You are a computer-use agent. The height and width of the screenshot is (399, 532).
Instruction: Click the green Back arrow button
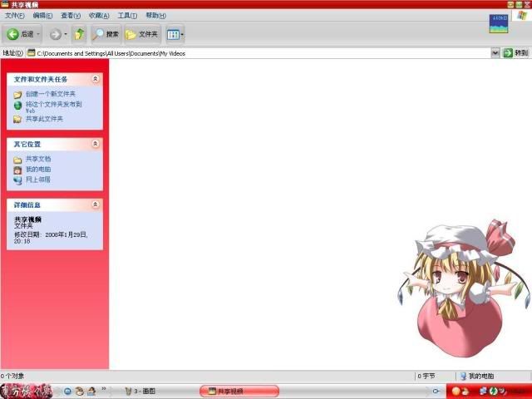[x=13, y=34]
